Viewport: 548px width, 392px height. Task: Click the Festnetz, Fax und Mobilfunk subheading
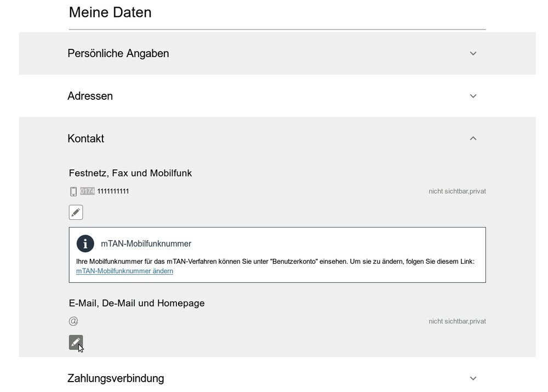pyautogui.click(x=130, y=173)
